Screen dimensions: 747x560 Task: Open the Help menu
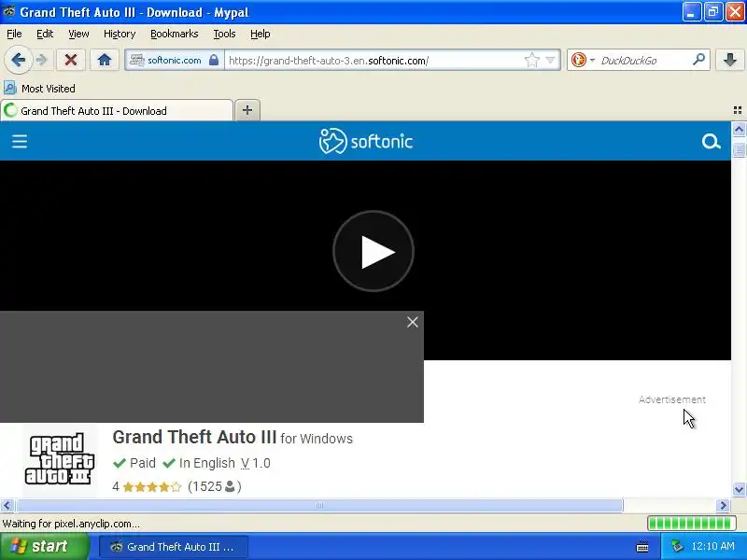click(261, 34)
